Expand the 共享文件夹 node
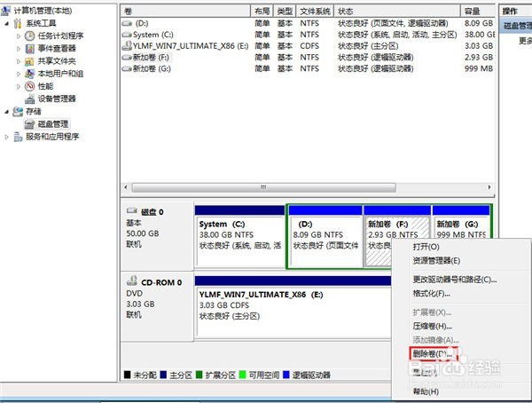Screen dimensions: 532x403 click(19, 61)
